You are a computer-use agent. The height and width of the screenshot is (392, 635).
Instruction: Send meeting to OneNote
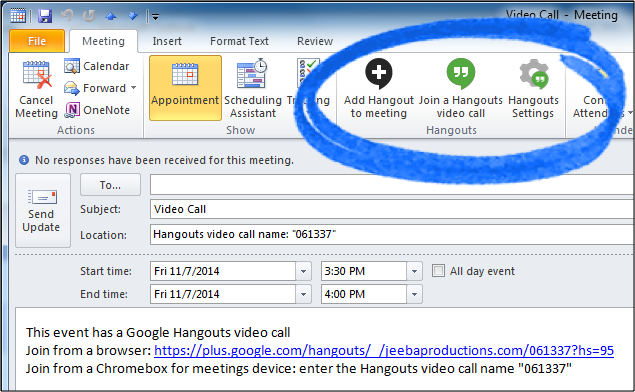[x=97, y=110]
